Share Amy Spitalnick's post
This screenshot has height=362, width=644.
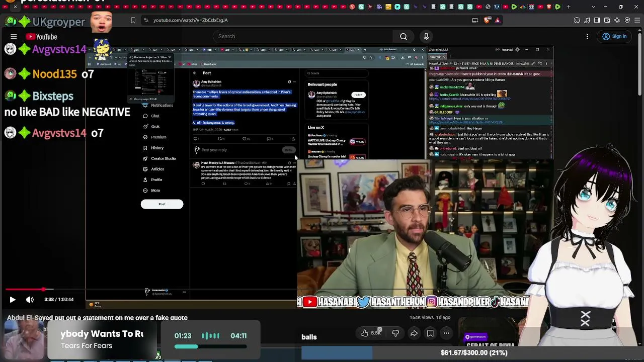coord(293,139)
